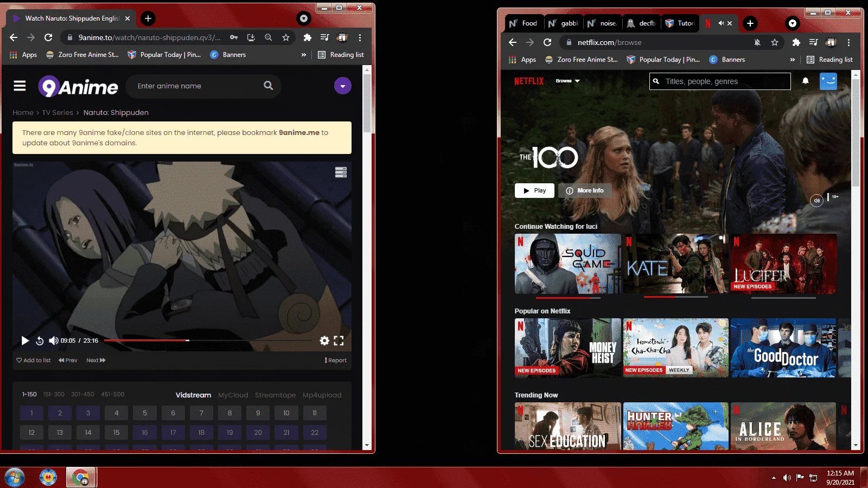This screenshot has height=488, width=868.
Task: Select the Mp4upload server tab
Action: [x=322, y=395]
